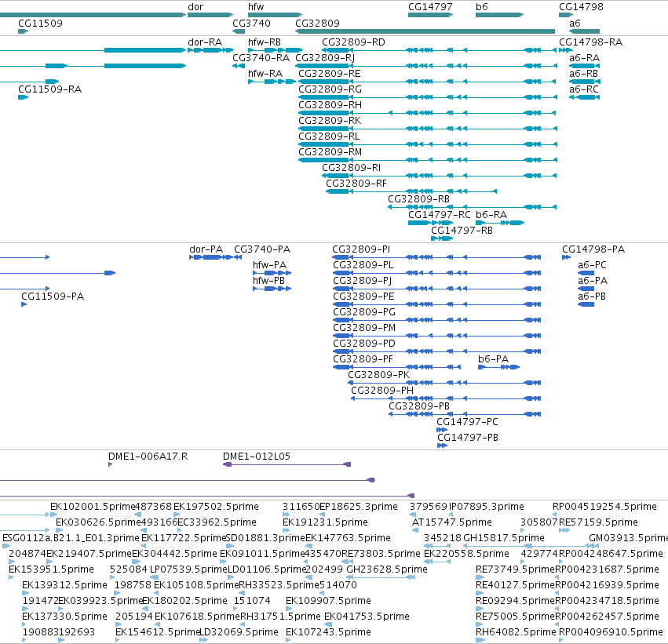This screenshot has width=668, height=644.
Task: Click the EK102001.5prime EST label
Action: click(x=93, y=507)
